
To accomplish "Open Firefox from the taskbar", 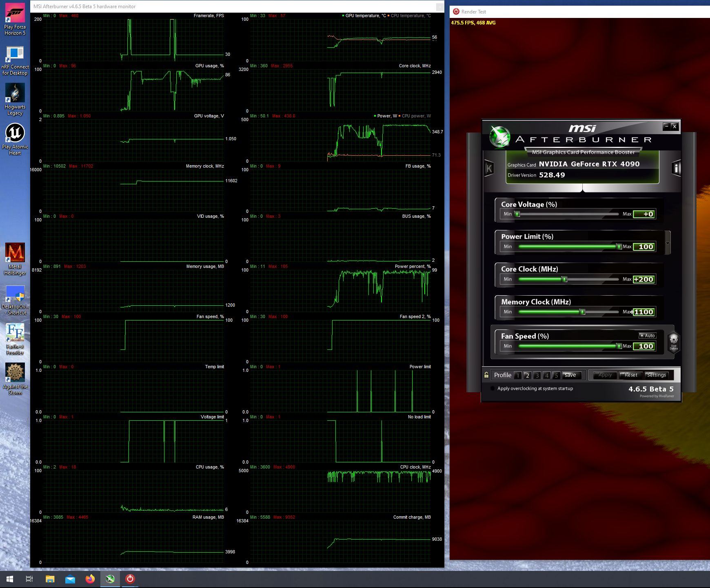I will tap(90, 579).
